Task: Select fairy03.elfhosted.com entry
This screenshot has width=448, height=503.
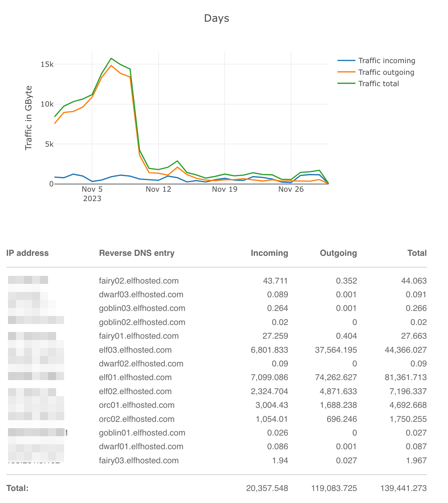Action: point(139,461)
